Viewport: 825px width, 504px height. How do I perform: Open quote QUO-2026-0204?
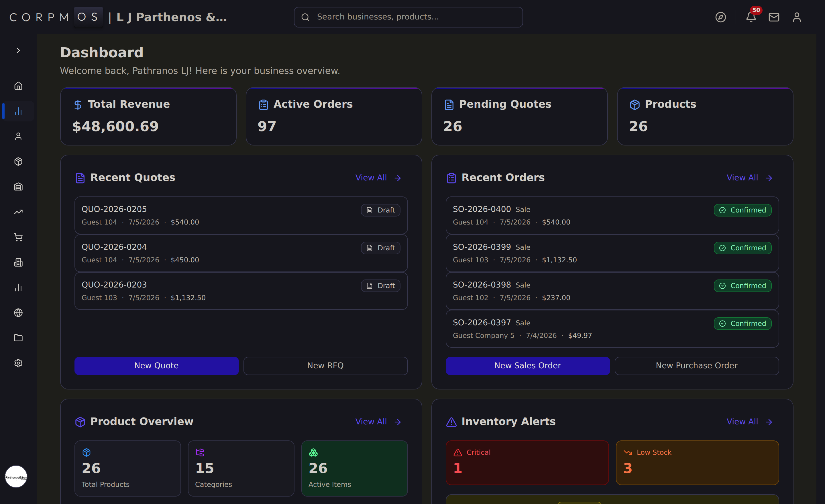click(241, 253)
